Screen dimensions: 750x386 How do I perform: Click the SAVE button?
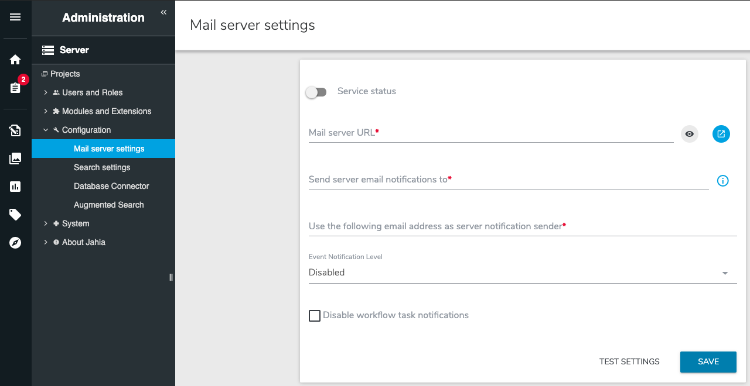(x=708, y=362)
